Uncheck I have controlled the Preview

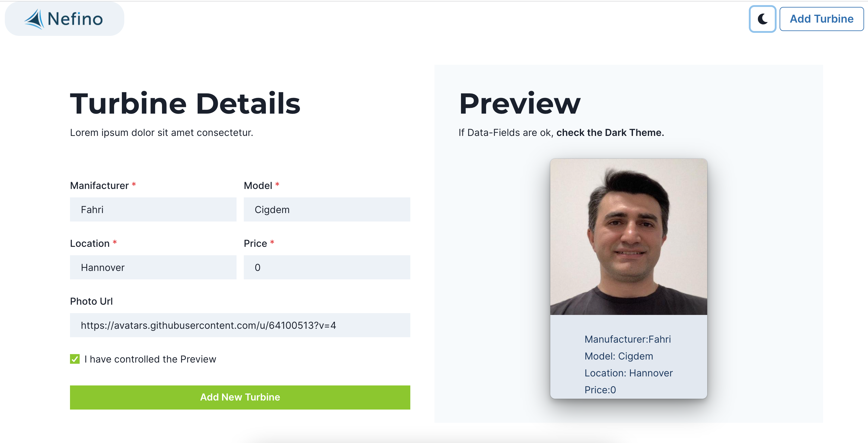pyautogui.click(x=75, y=359)
